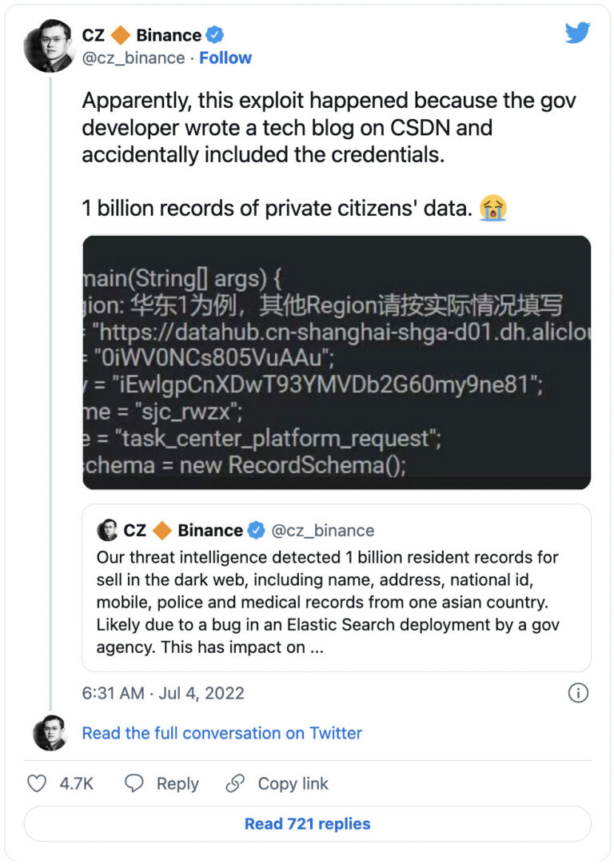Viewport: 614px width, 868px height.
Task: Click the small avatar in quoted tweet
Action: tap(107, 530)
